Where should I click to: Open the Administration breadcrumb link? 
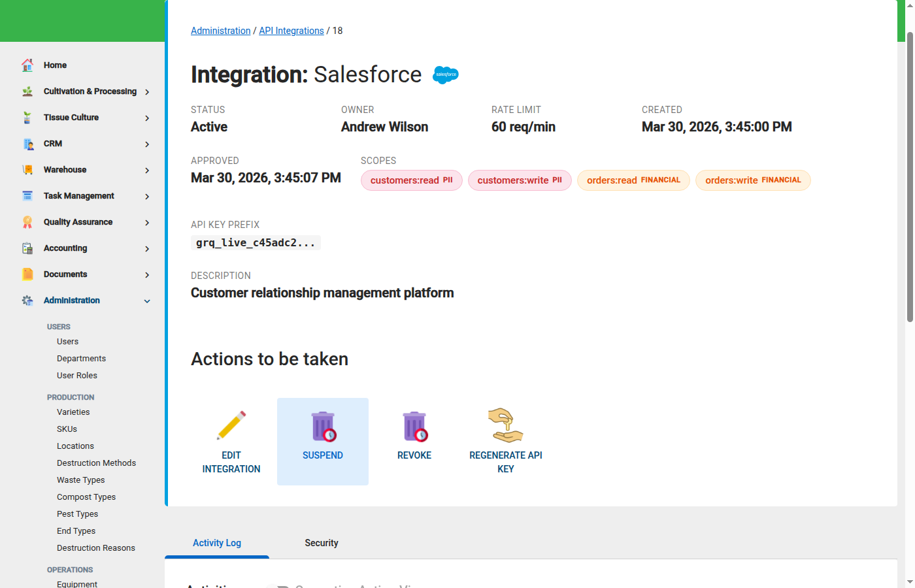[x=220, y=30]
